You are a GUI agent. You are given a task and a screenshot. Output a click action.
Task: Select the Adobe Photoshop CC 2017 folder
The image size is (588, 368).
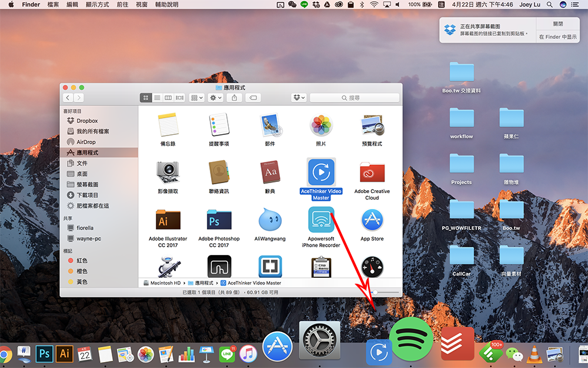click(x=219, y=220)
